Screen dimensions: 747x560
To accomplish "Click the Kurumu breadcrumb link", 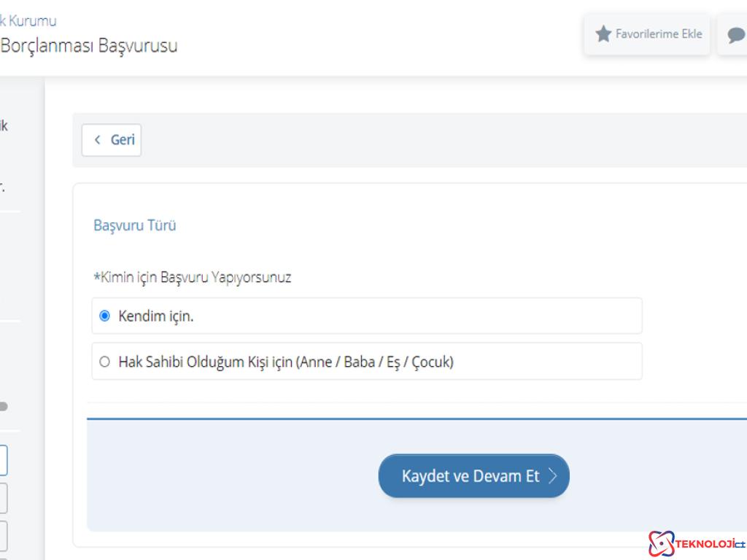I will [29, 20].
